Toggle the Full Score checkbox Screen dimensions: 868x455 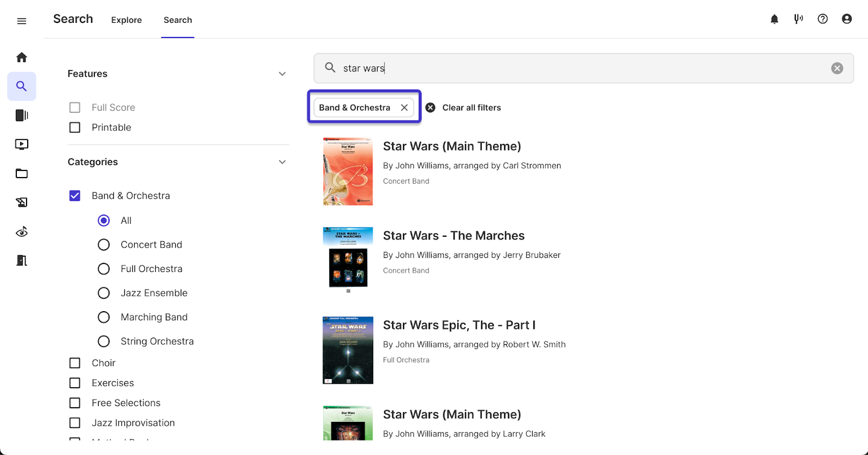pos(75,108)
